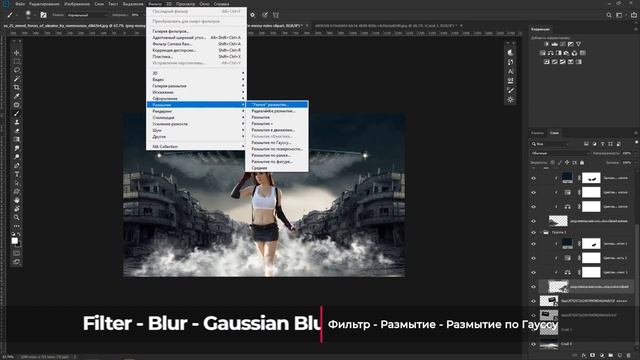Toggle visibility of the Группа 1 group
This screenshot has height=360, width=640.
pyautogui.click(x=533, y=232)
